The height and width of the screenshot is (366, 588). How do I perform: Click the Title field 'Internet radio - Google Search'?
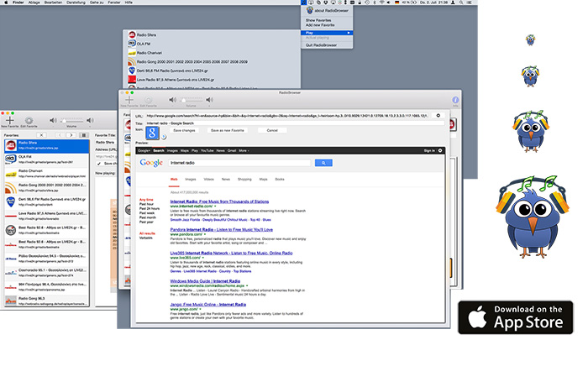[294, 123]
